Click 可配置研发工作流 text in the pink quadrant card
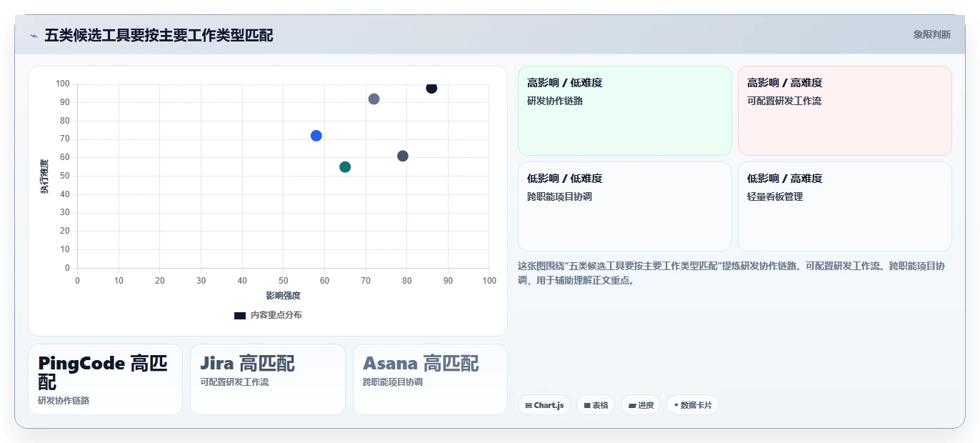This screenshot has height=443, width=980. pyautogui.click(x=784, y=101)
